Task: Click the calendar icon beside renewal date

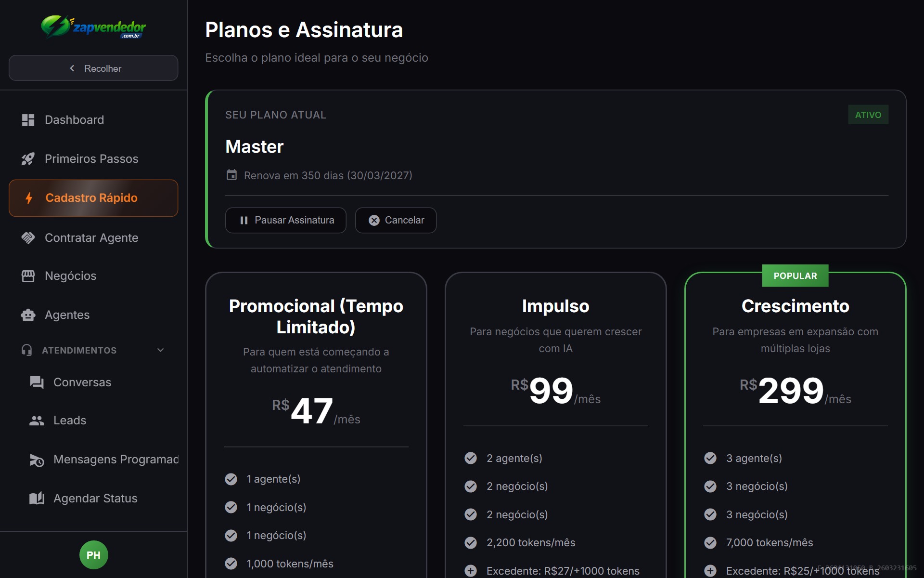Action: [231, 175]
